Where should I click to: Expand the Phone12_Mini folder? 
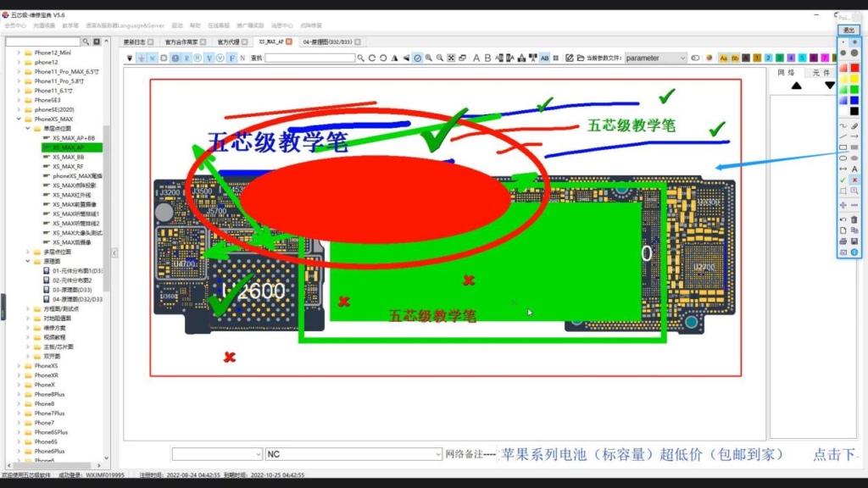[x=19, y=53]
